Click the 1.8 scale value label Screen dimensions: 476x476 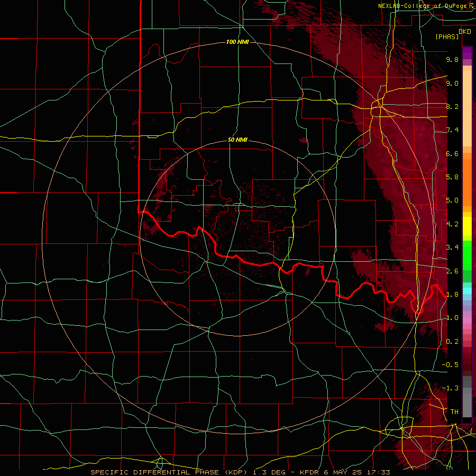coord(452,295)
